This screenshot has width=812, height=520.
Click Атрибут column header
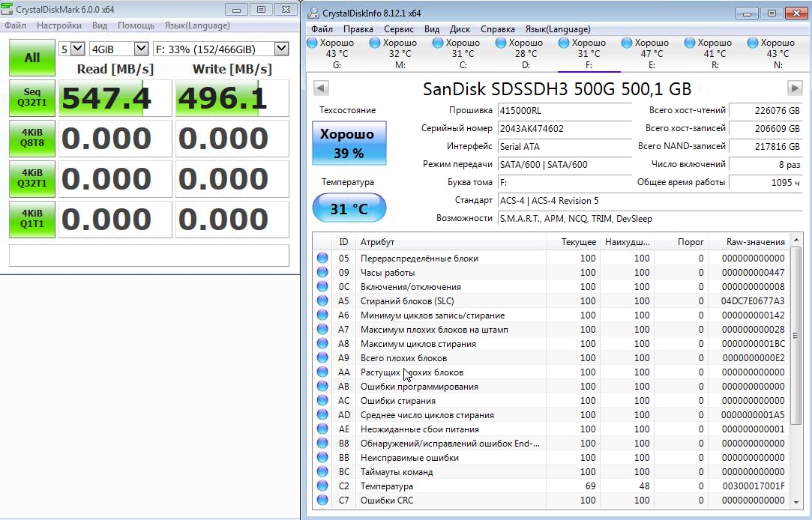451,241
